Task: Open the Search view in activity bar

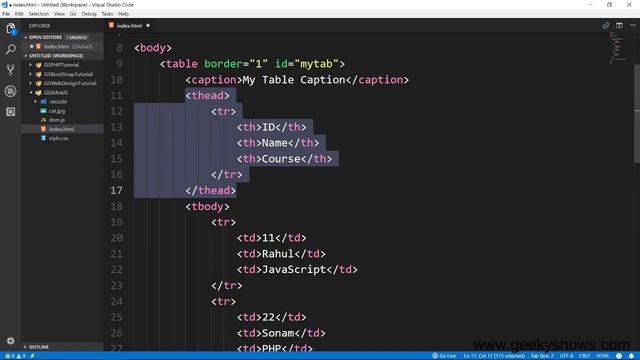Action: coord(11,49)
